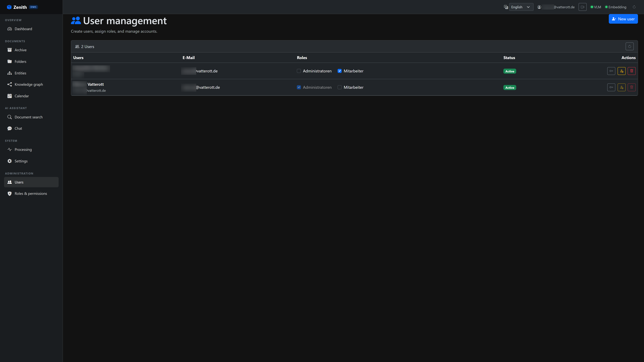Check Administratoren for the first user
The height and width of the screenshot is (362, 644).
299,71
